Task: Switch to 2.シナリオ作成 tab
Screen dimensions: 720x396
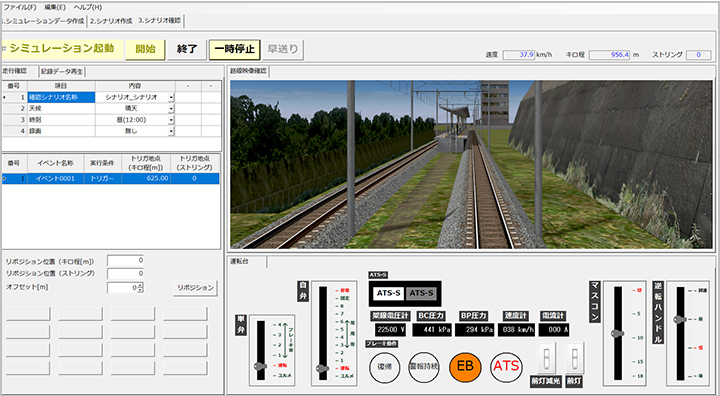Action: tap(111, 21)
